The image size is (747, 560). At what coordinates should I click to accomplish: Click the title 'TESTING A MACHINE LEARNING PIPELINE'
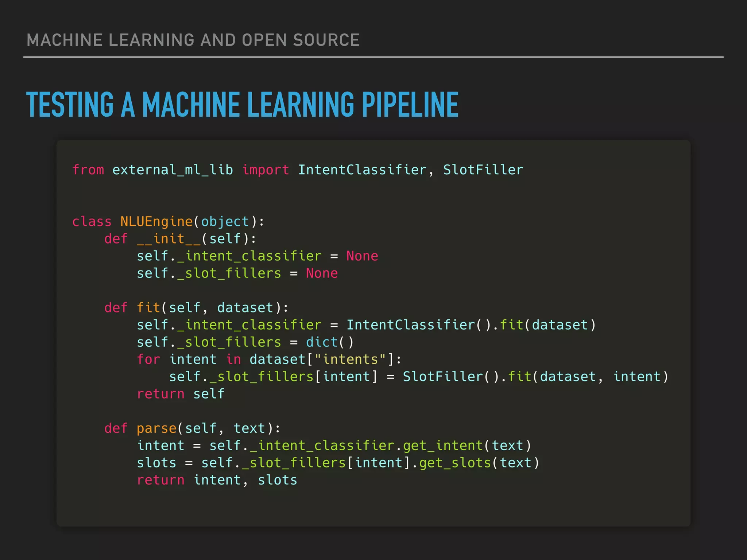242,105
